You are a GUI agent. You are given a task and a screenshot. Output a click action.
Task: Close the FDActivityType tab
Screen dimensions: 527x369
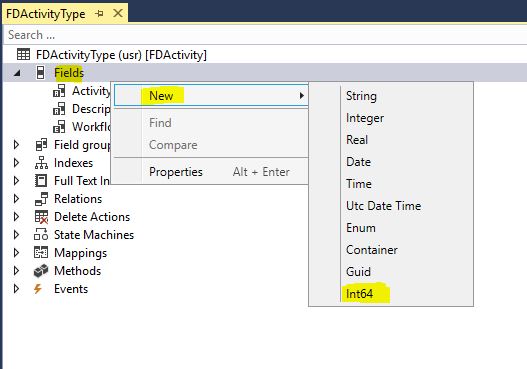pos(118,13)
